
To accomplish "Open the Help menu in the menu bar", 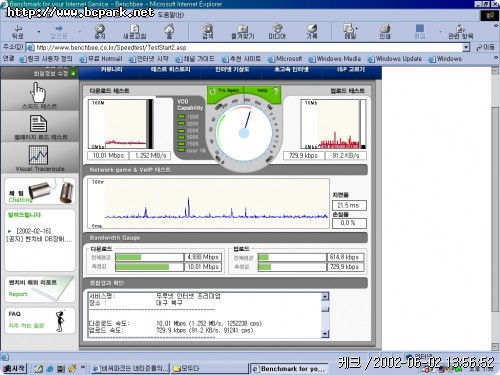I will click(170, 15).
